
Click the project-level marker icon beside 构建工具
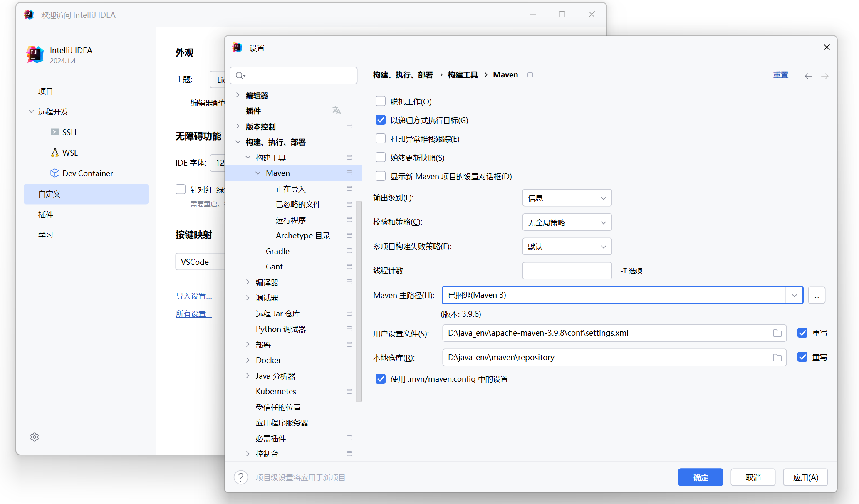tap(349, 157)
